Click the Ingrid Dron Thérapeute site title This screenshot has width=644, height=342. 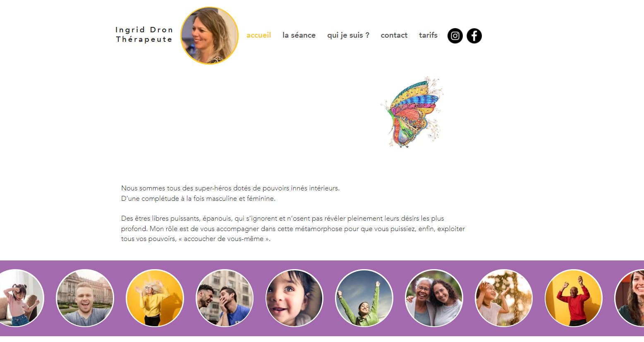click(x=144, y=34)
